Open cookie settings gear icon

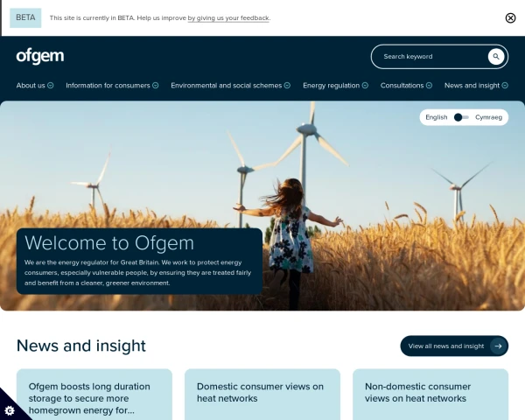tap(10, 410)
